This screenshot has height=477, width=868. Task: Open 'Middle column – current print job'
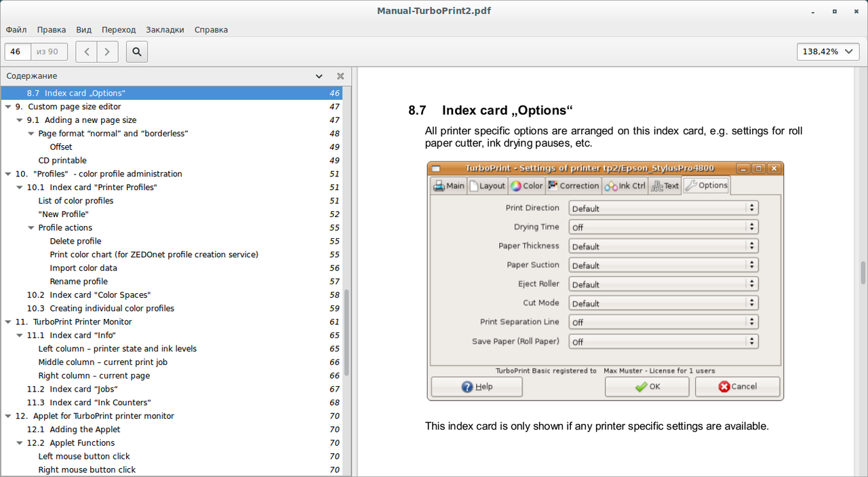tap(102, 362)
